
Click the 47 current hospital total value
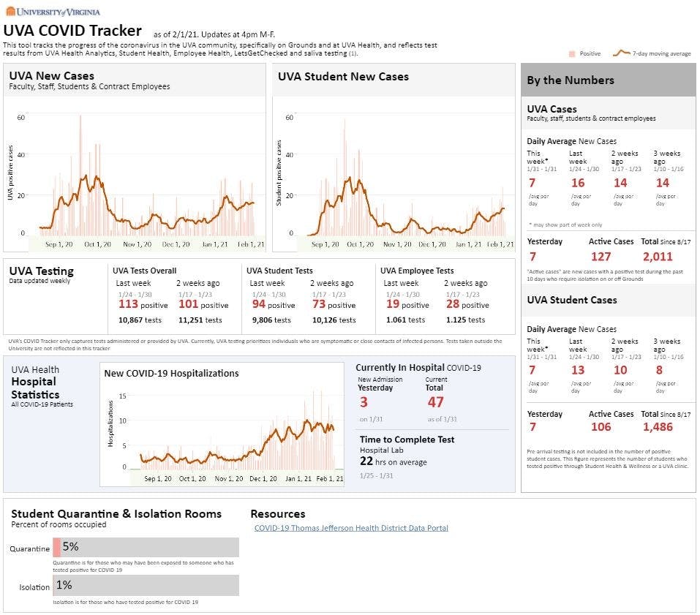coord(436,402)
